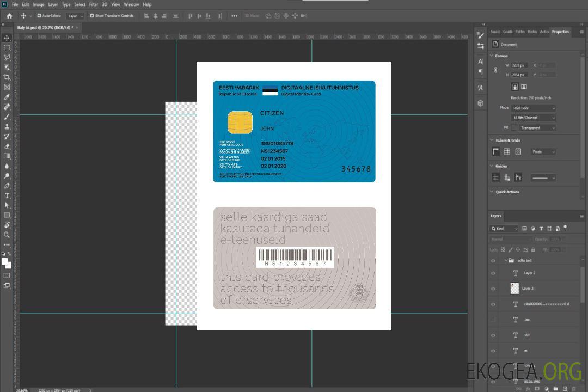Select the Horizontal Type tool
The width and height of the screenshot is (588, 392).
click(x=7, y=195)
